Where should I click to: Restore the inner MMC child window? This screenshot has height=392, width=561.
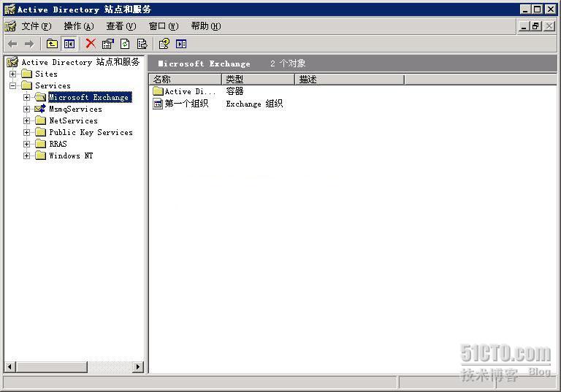535,26
